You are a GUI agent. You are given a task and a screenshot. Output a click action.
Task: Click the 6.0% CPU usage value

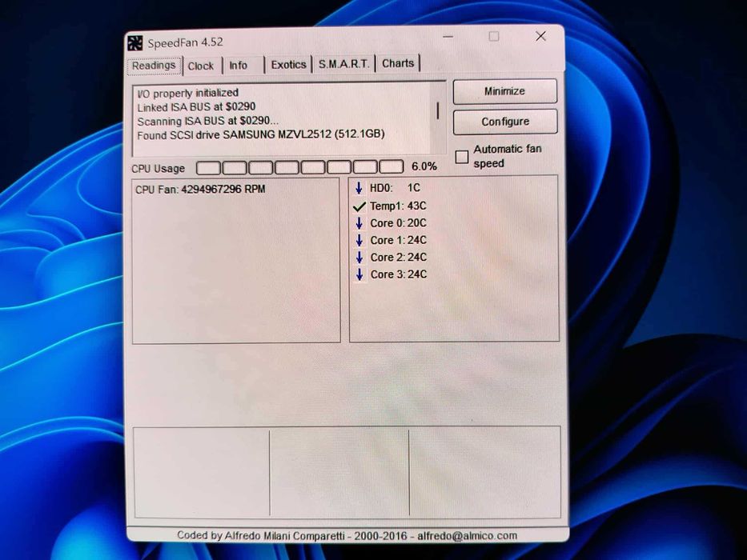tap(424, 166)
